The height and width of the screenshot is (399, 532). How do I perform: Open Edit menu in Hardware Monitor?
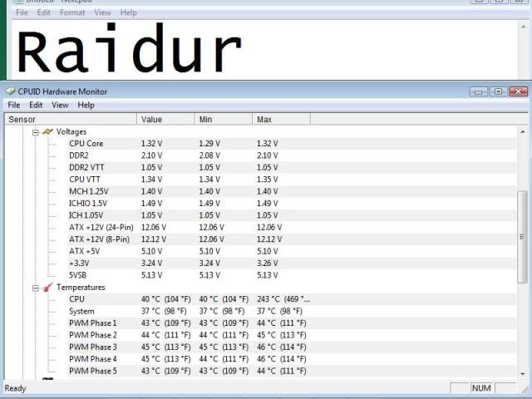[x=36, y=106]
